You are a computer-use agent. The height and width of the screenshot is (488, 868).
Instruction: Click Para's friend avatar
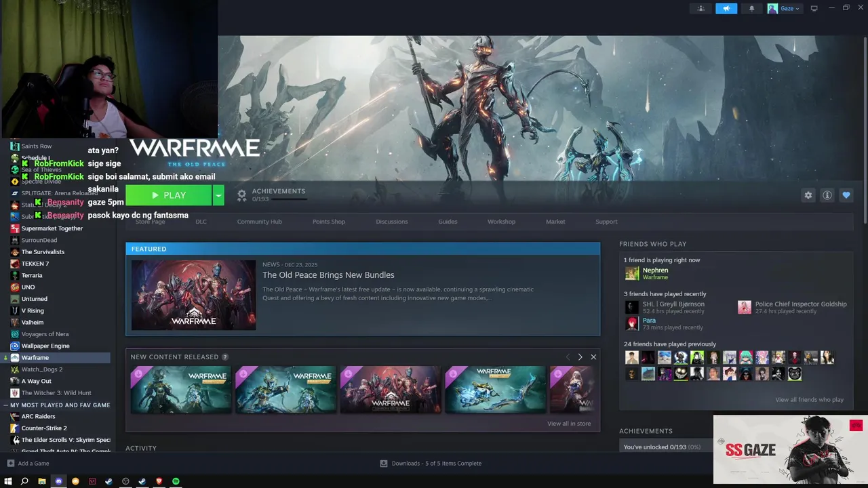tap(632, 323)
